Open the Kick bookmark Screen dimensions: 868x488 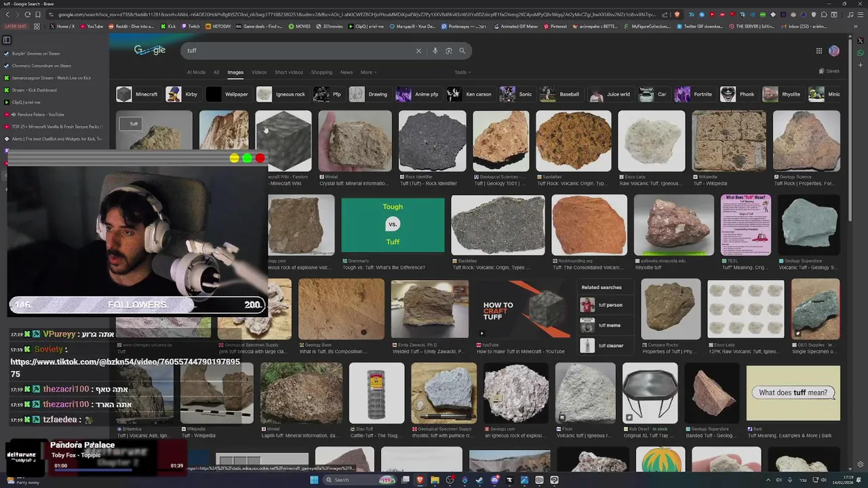pyautogui.click(x=168, y=26)
